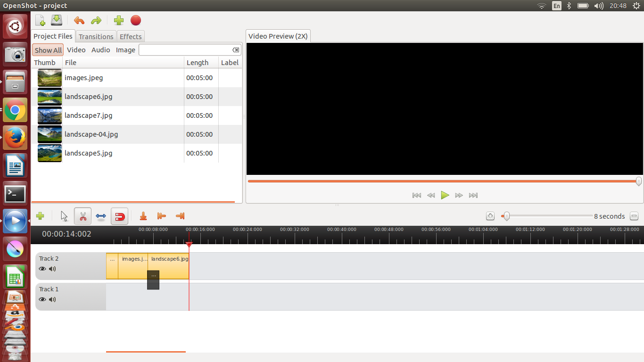Select the images.jpeg clip on Track 2

point(133,266)
